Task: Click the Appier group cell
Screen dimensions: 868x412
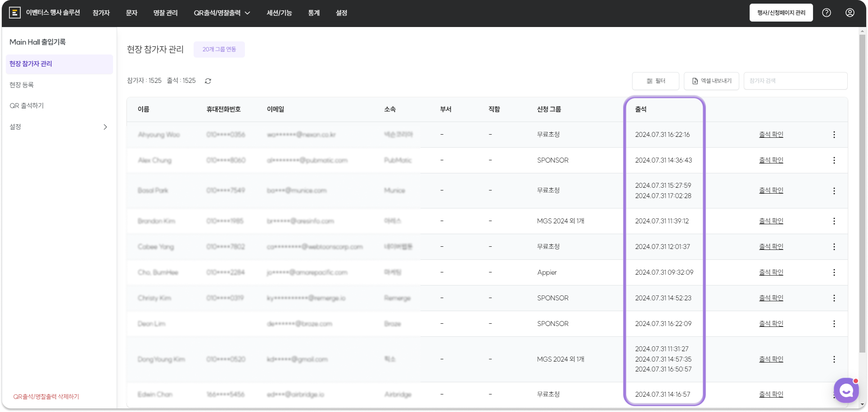Action: pos(547,272)
